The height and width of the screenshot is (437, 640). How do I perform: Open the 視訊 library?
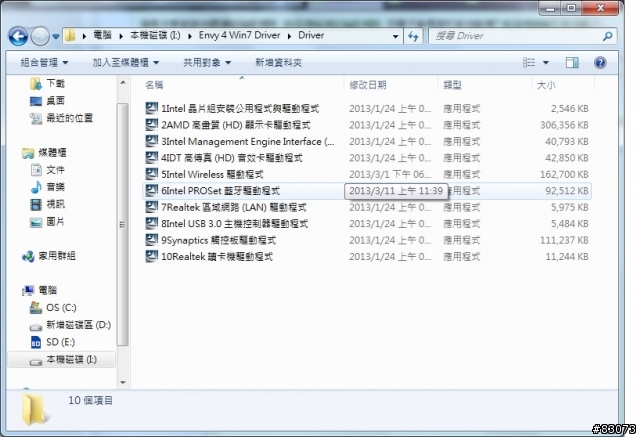click(x=47, y=204)
